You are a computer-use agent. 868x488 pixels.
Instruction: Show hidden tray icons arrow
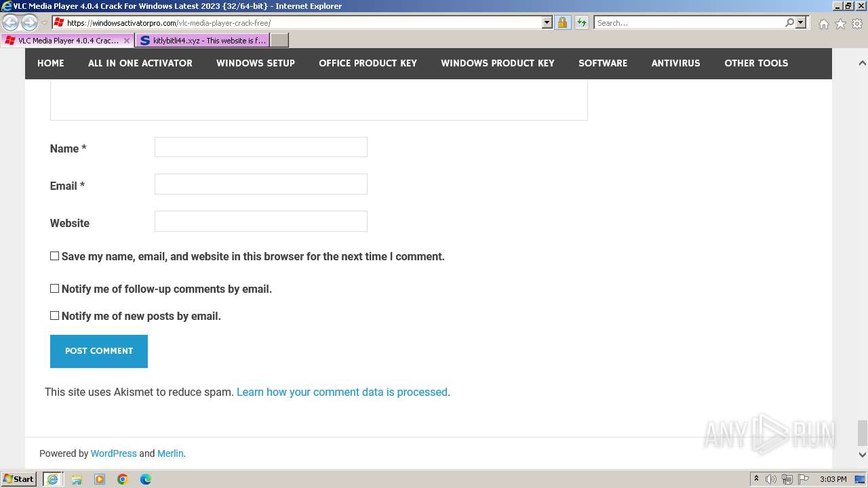pyautogui.click(x=757, y=479)
